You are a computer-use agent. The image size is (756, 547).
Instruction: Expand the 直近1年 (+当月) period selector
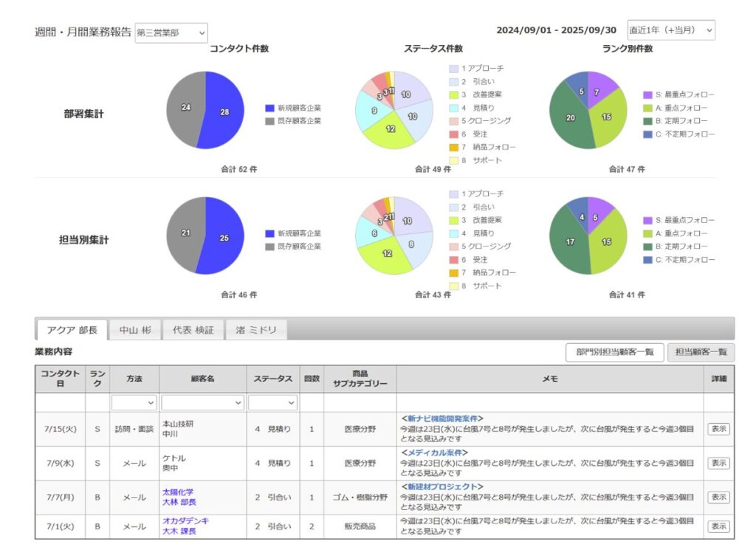coord(670,30)
